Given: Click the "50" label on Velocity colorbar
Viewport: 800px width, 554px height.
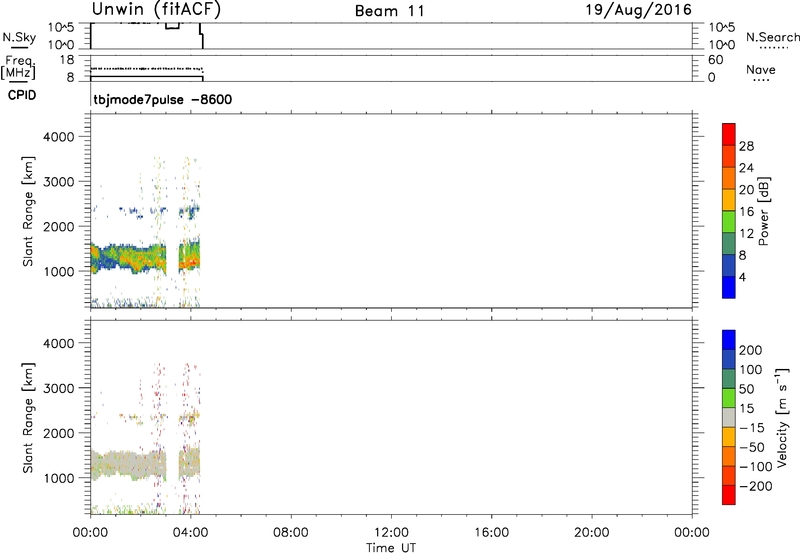Looking at the screenshot, I should [x=746, y=389].
